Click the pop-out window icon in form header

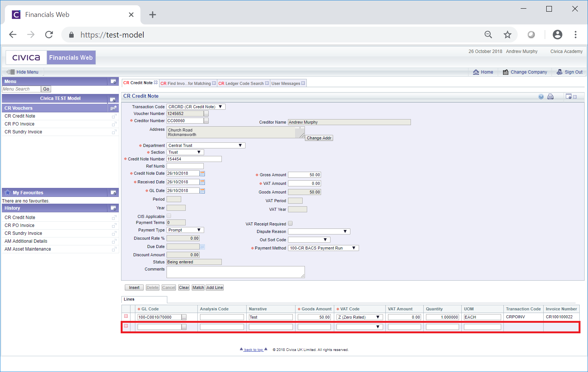(568, 97)
